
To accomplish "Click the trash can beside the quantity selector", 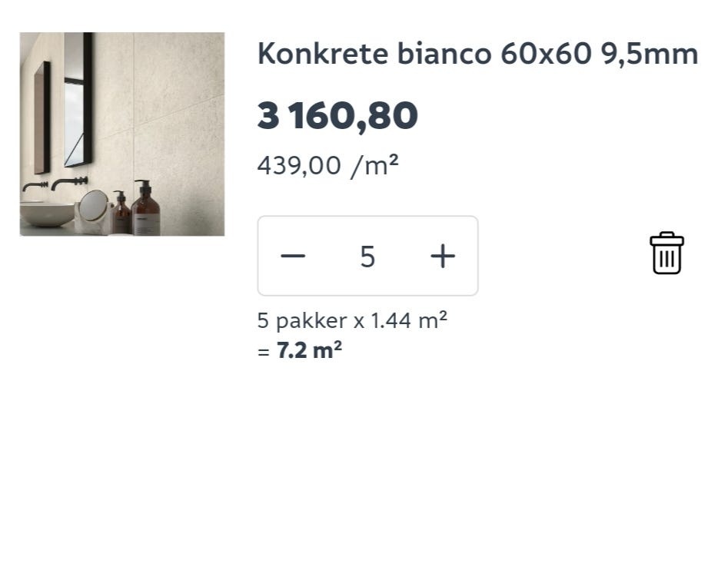I will (666, 252).
